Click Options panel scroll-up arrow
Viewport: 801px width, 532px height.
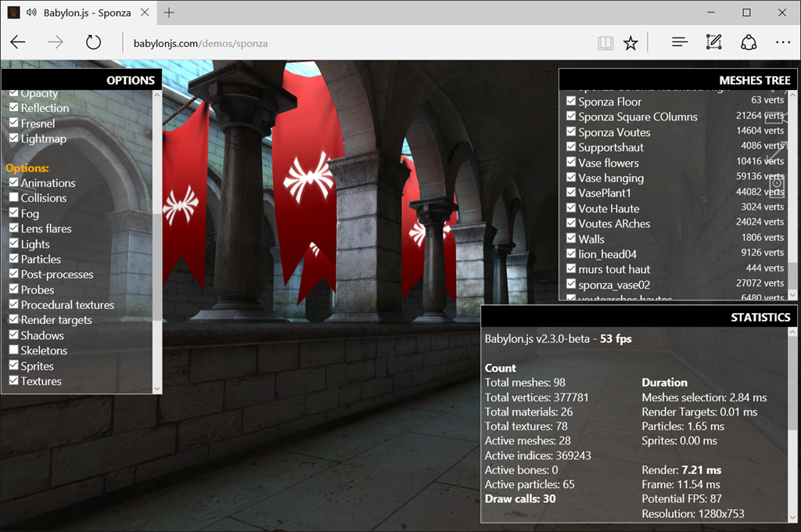coord(156,95)
